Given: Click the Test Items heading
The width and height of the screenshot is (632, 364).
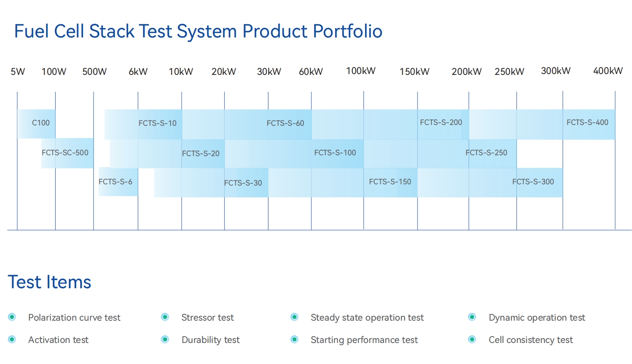Looking at the screenshot, I should pyautogui.click(x=49, y=282).
